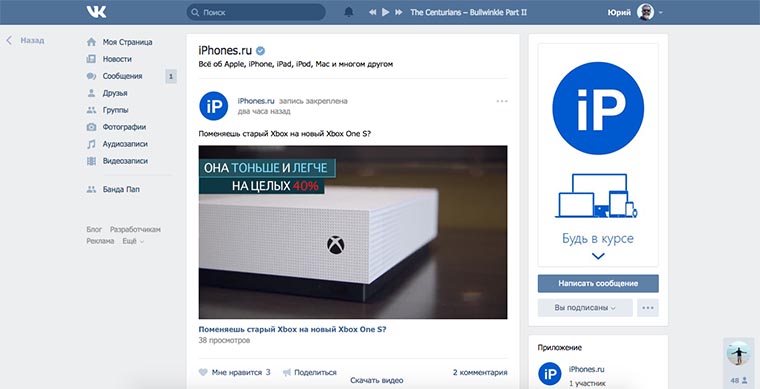This screenshot has width=760, height=389.
Task: Skip to previous track in header player
Action: coord(372,12)
